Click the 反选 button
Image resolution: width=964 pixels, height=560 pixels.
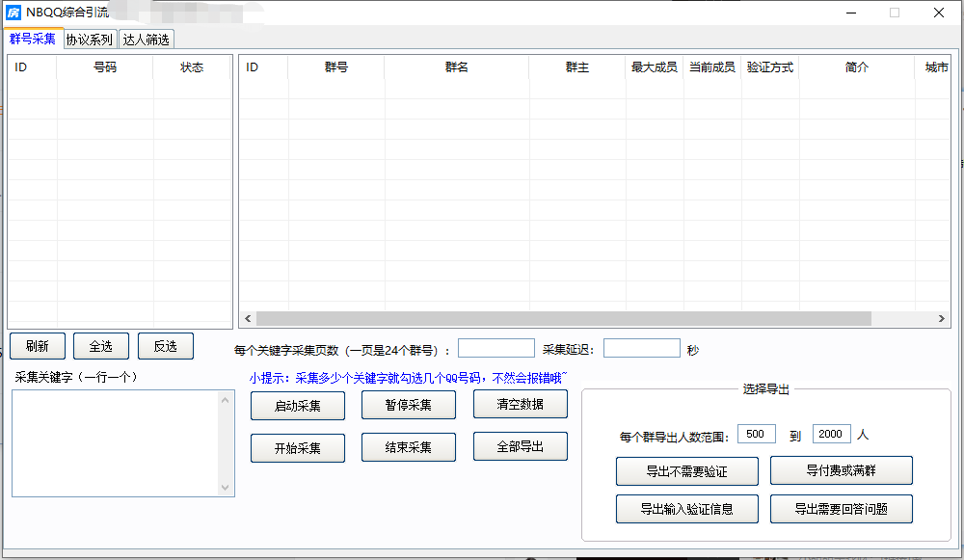(165, 346)
